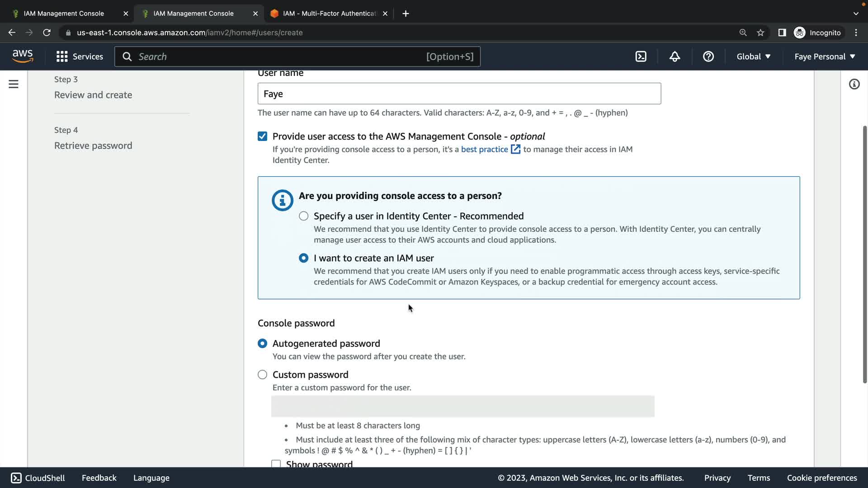The height and width of the screenshot is (488, 868).
Task: Click the browser reload icon
Action: coord(47,33)
